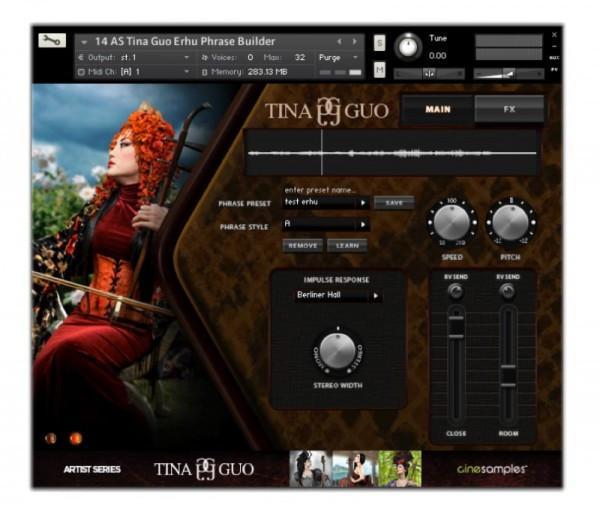
Task: Click the Memory 283.13 MB readout
Action: [267, 72]
